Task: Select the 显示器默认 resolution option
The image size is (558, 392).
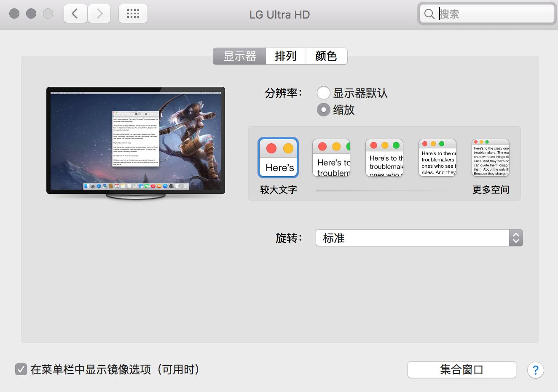Action: pos(323,93)
